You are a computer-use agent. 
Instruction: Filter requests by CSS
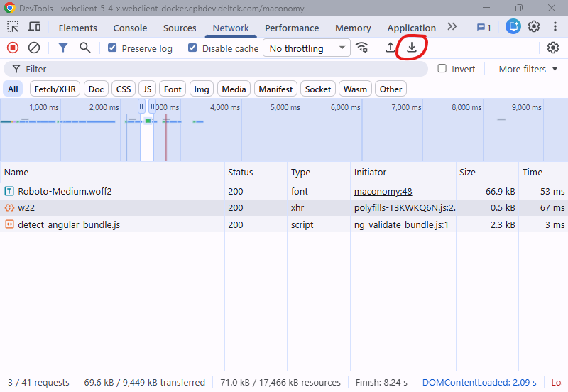point(124,89)
